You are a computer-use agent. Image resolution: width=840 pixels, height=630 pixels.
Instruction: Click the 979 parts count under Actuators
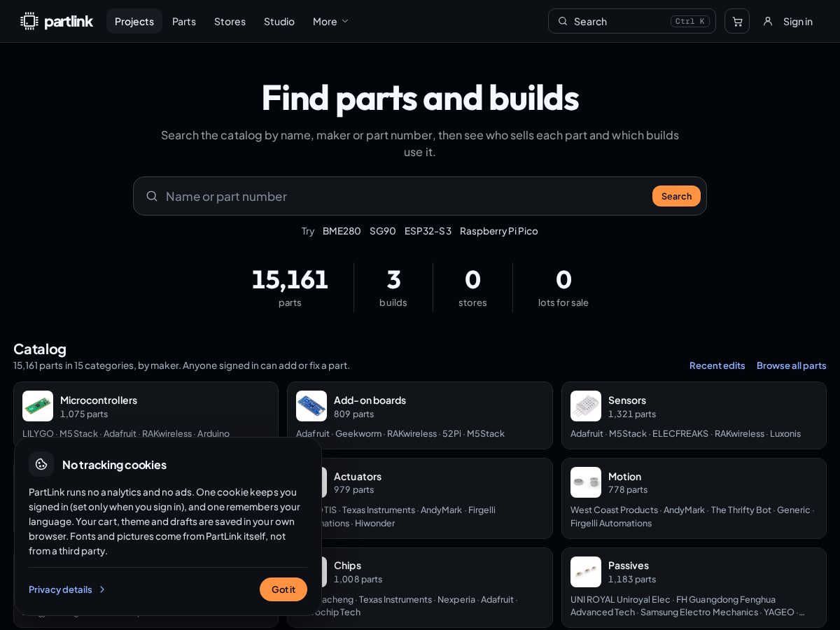tap(354, 490)
